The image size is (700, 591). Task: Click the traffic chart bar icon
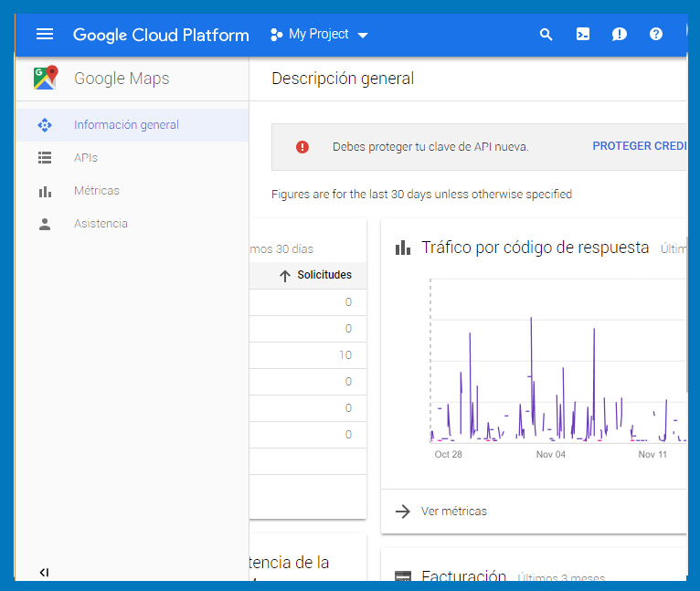click(x=403, y=248)
